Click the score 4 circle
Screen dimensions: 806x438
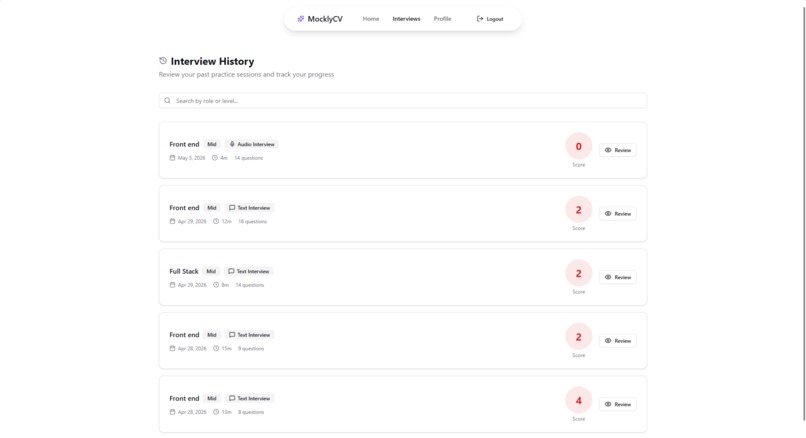(x=579, y=400)
